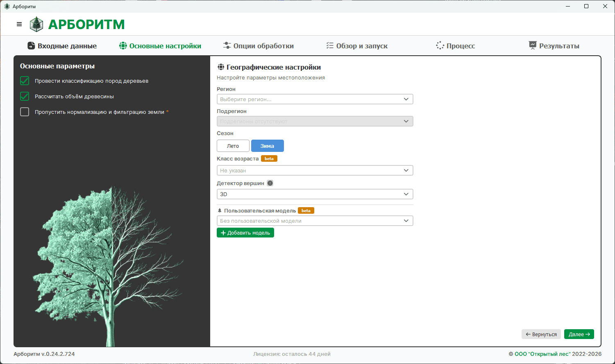Expand the Класс возраста dropdown

315,170
